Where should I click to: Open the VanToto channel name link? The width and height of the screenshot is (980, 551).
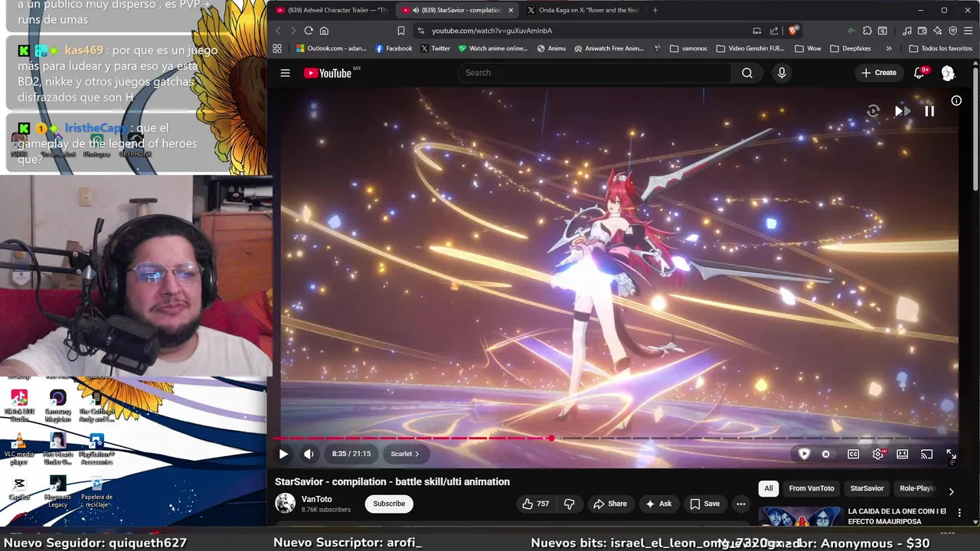coord(317,499)
